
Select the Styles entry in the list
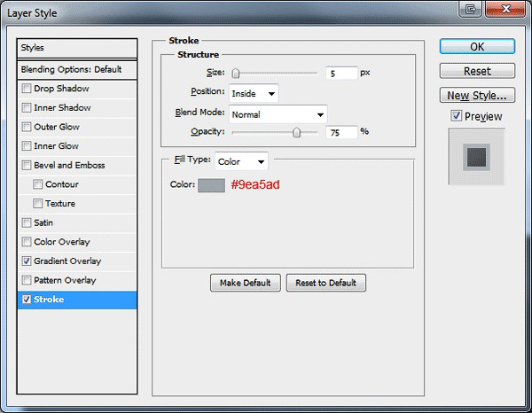77,48
